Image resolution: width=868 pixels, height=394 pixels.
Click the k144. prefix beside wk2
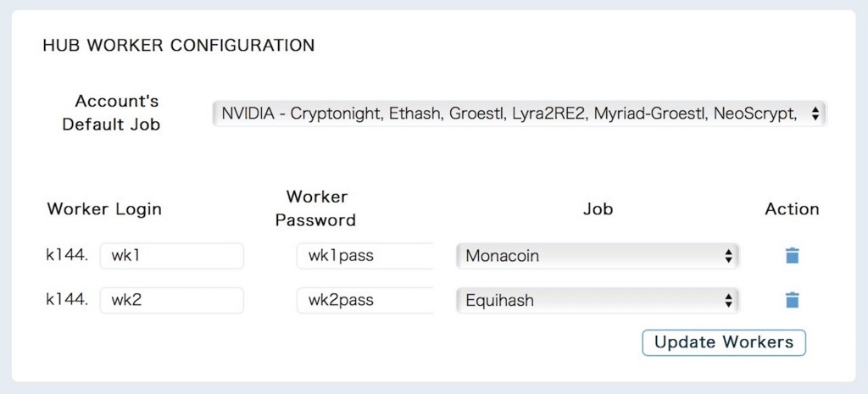coord(67,300)
